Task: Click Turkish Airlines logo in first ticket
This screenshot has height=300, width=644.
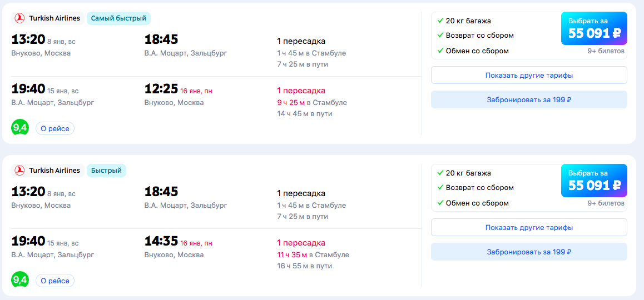Action: click(x=19, y=18)
